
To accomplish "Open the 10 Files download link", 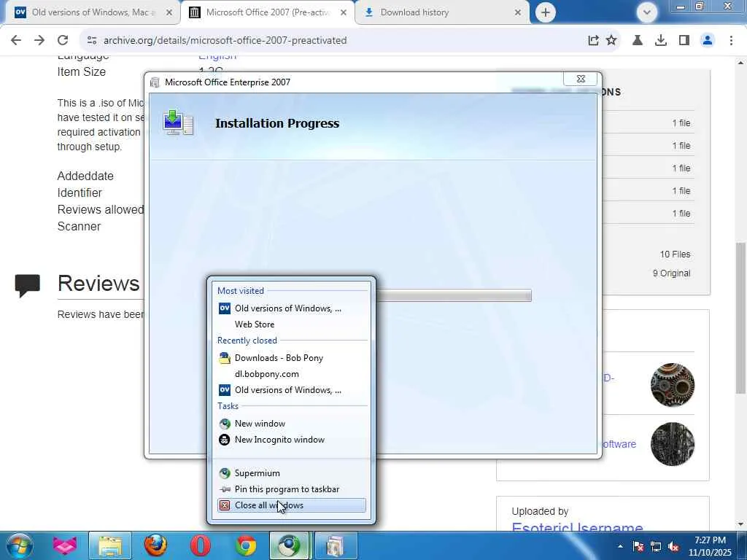I will point(675,254).
